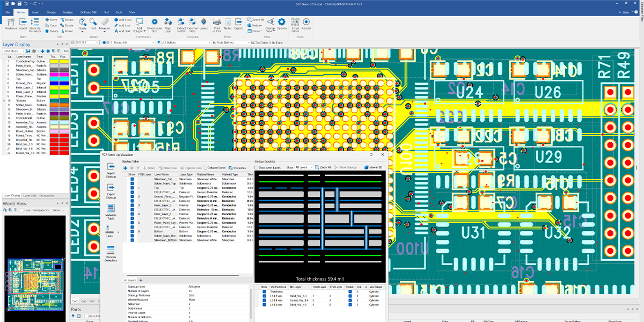Select the Over/Under Size command
Viewport: 644px width, 322px height.
pos(155,24)
